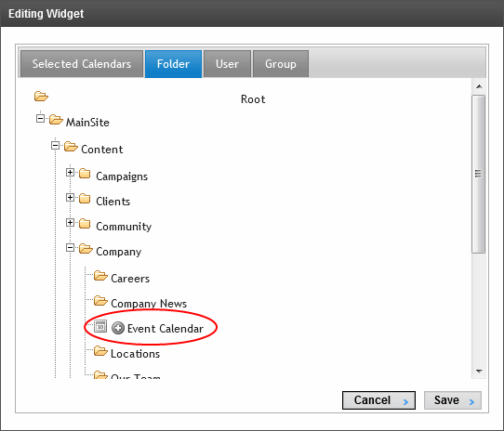Open the User tab

[227, 63]
